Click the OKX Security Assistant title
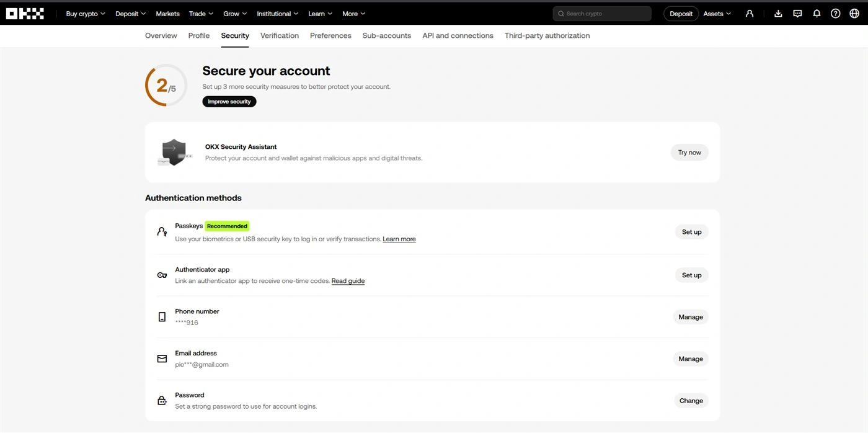 pos(241,147)
